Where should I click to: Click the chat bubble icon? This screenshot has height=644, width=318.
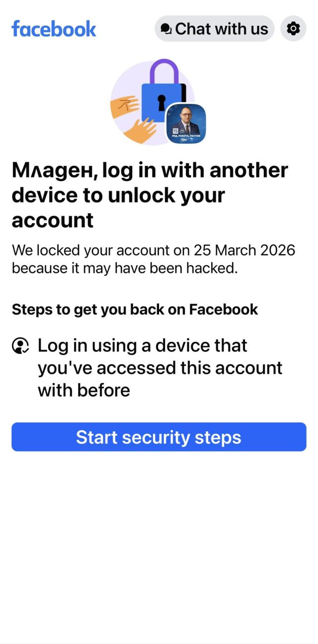point(166,29)
